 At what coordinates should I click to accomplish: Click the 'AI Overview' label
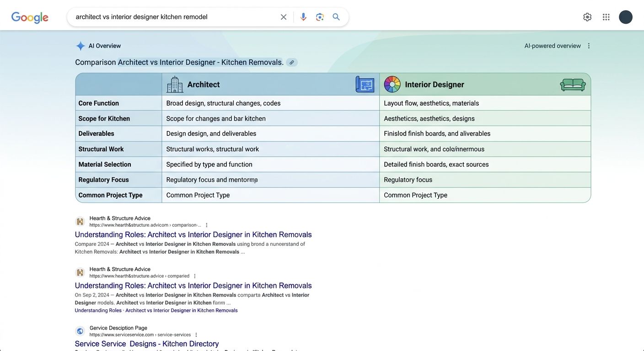(x=105, y=46)
